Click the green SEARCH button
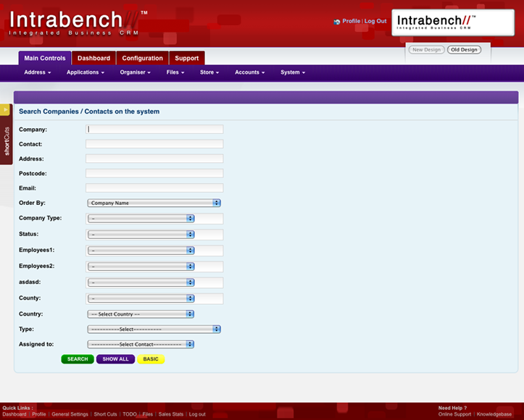This screenshot has width=524, height=420. tap(78, 359)
